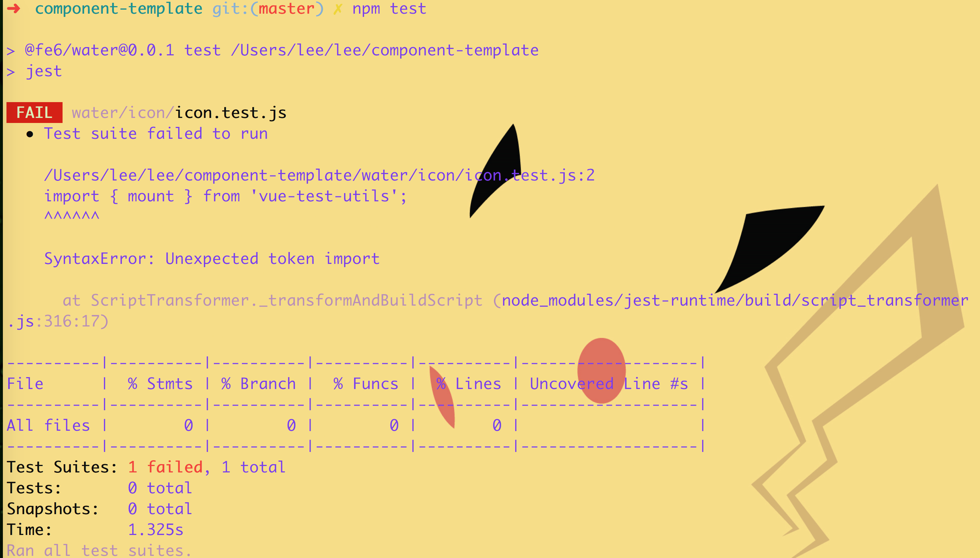This screenshot has height=558, width=980.
Task: Click the red FAIL badge
Action: pyautogui.click(x=35, y=113)
